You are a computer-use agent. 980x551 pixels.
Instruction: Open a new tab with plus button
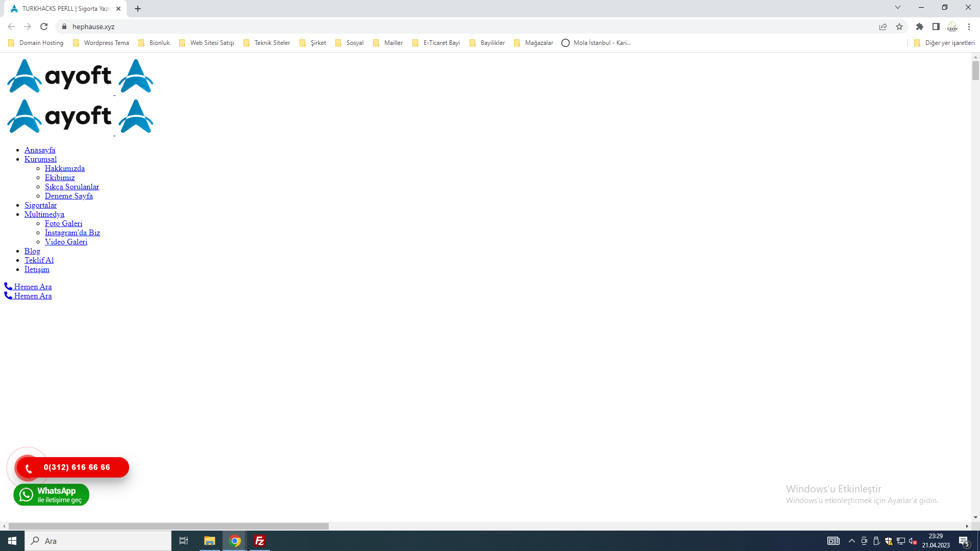(138, 9)
